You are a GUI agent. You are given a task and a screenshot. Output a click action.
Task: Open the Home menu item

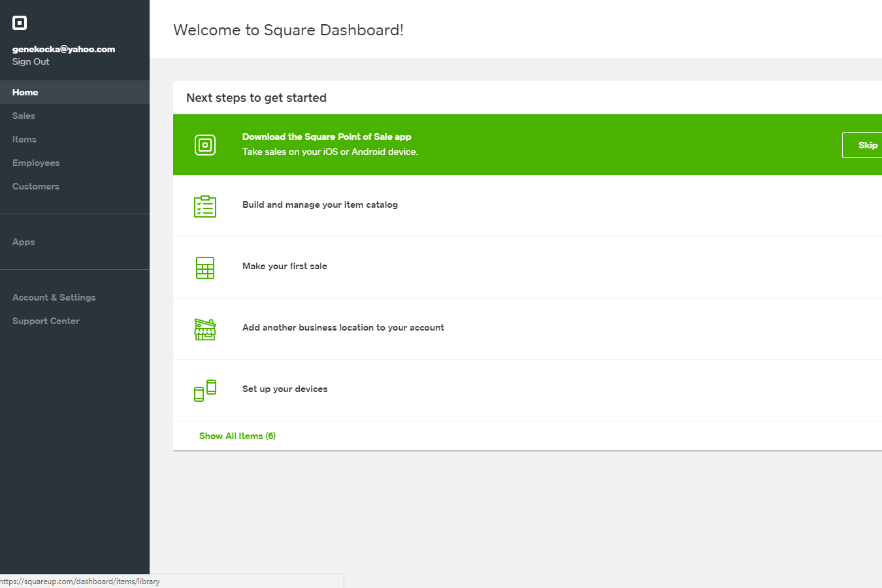(x=25, y=92)
